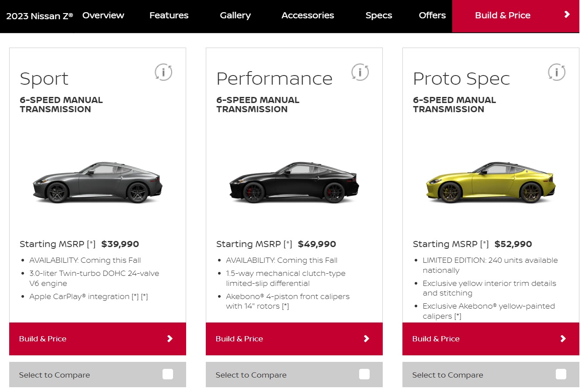Open the [*] disclaimer next to Sport's Starting MSRP
The height and width of the screenshot is (392, 582).
[x=90, y=244]
